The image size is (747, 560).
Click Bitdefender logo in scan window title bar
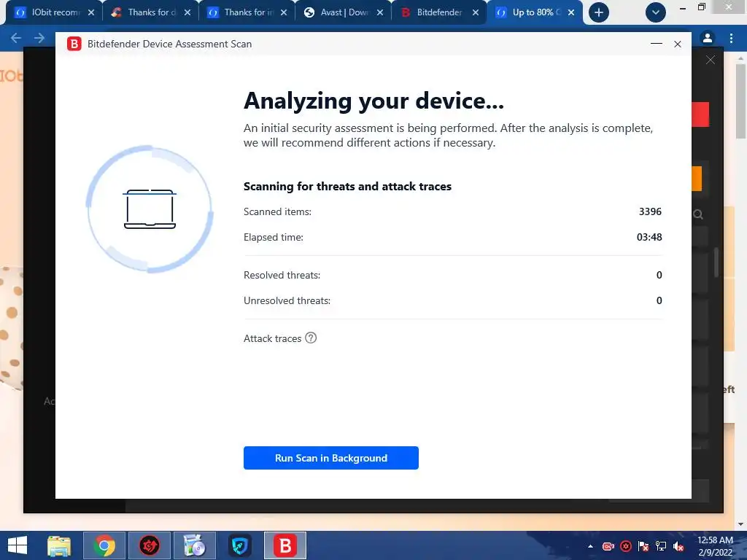pos(74,44)
